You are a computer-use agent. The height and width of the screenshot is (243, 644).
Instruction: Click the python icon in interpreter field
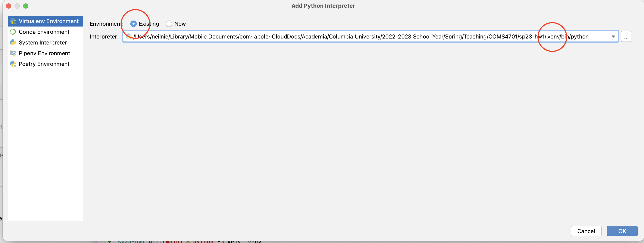point(128,37)
